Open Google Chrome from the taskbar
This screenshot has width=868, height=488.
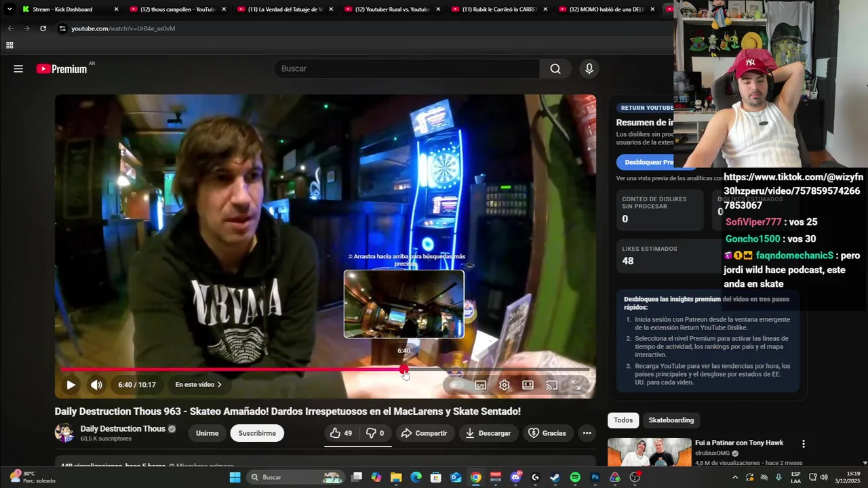tap(476, 477)
